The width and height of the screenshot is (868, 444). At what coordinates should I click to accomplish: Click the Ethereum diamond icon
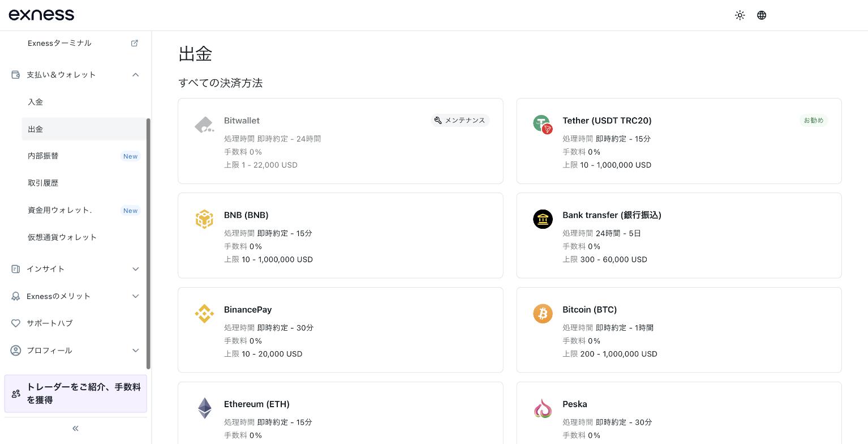(204, 408)
